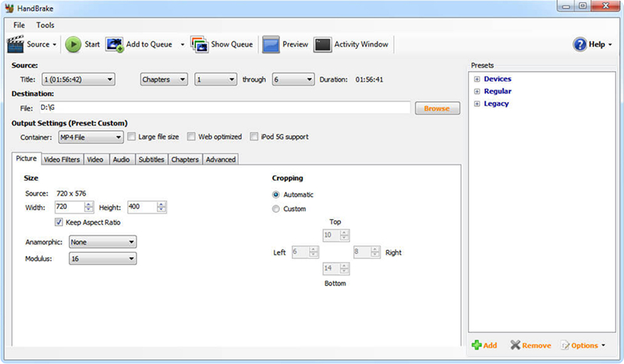The width and height of the screenshot is (624, 364).
Task: Open the Source dropdown arrow
Action: pos(55,44)
